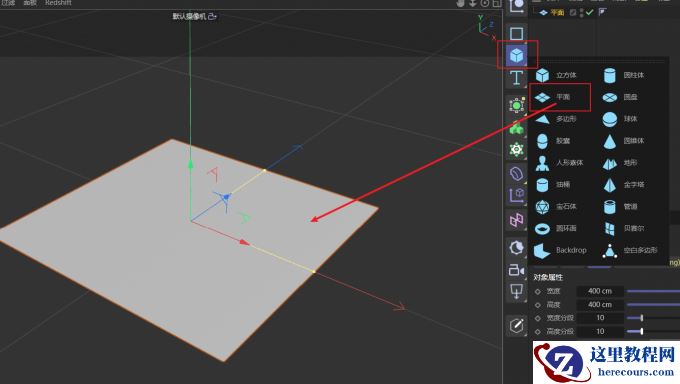Viewport: 680px width, 384px height.
Task: Open the Redshift viewport menu
Action: [58, 3]
